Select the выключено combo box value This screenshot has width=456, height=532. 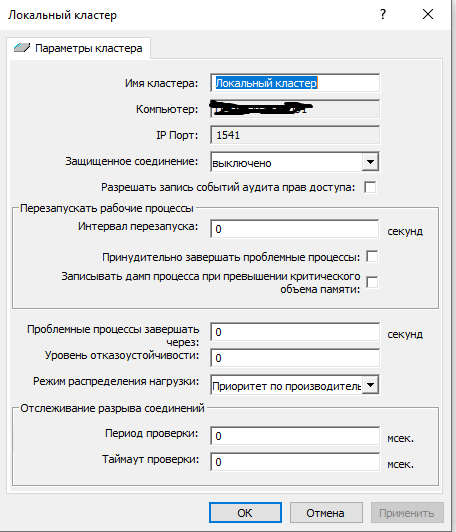click(x=286, y=163)
